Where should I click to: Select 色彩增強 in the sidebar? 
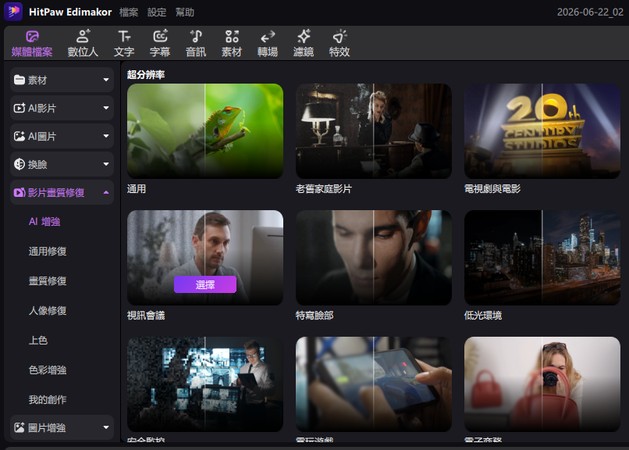click(x=47, y=370)
